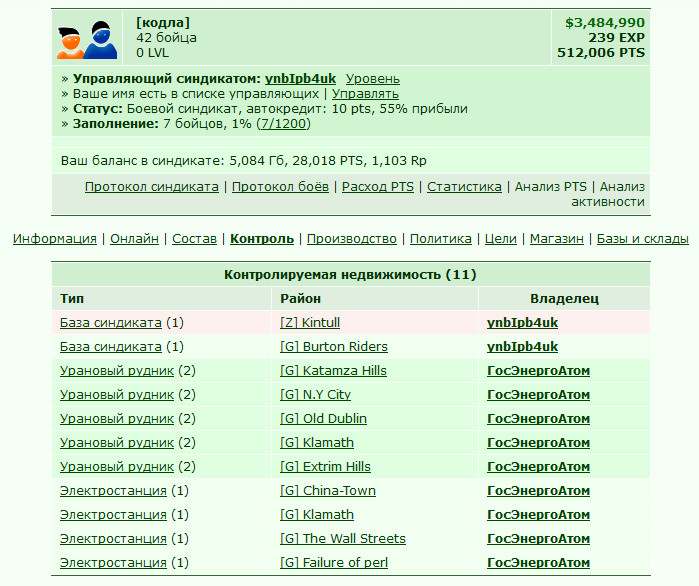Open manager profile ynbIpb4uk in header
The width and height of the screenshot is (699, 586).
coord(300,79)
